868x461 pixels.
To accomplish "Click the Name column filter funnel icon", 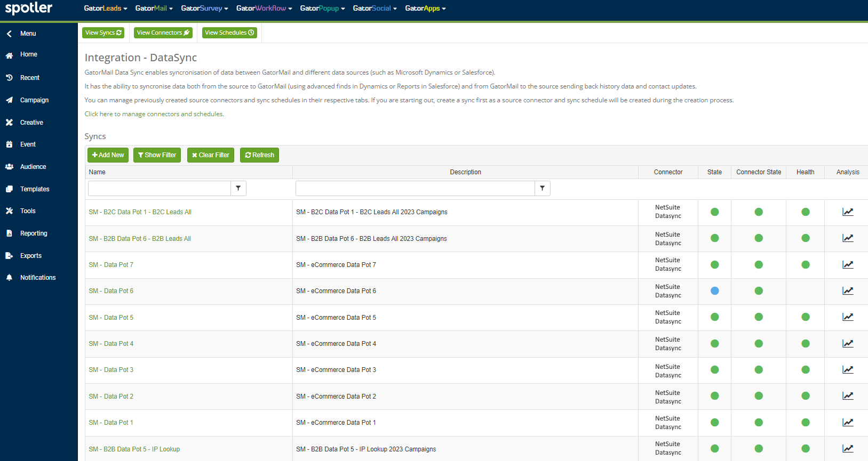I will pyautogui.click(x=238, y=188).
